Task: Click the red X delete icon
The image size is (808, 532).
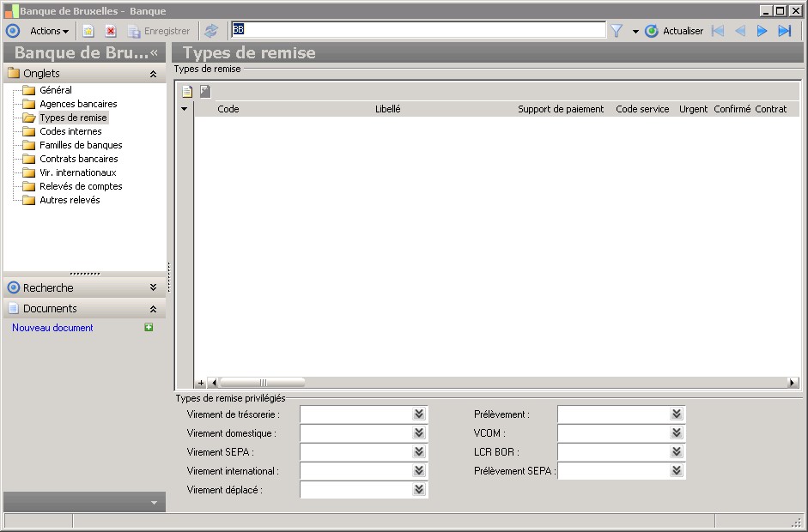Action: pos(111,31)
